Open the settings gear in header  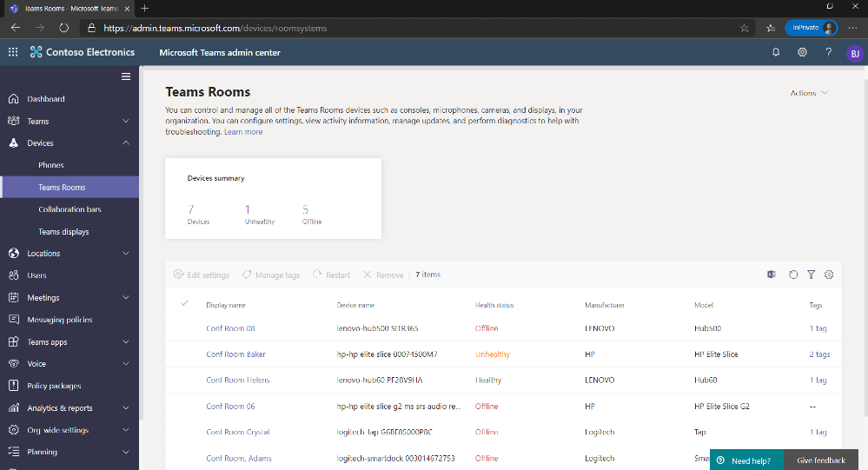802,52
